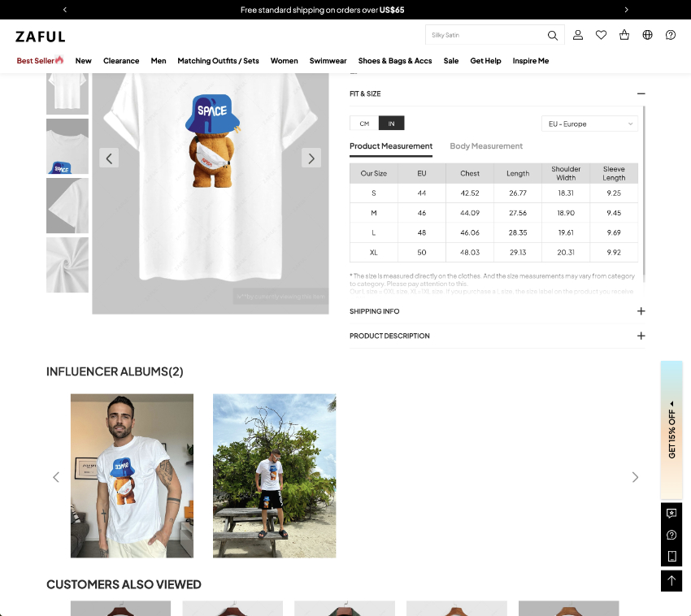
Task: Open the feedback chat star icon
Action: pyautogui.click(x=671, y=514)
